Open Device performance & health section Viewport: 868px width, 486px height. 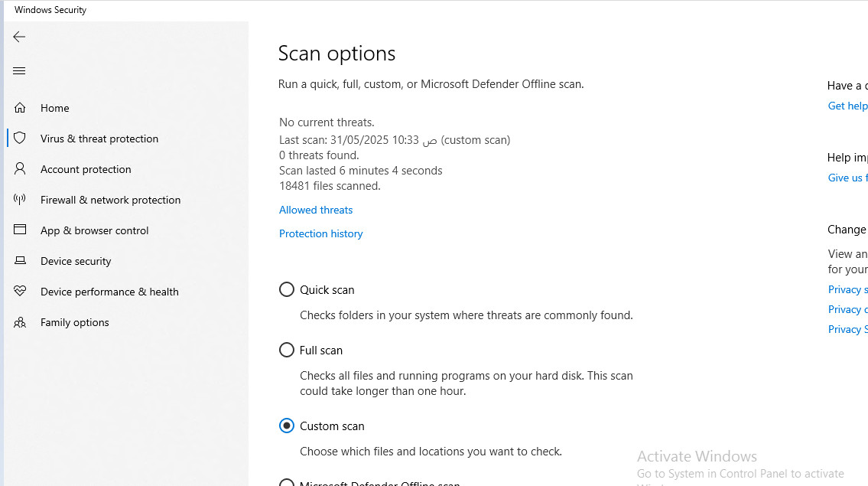click(x=109, y=292)
